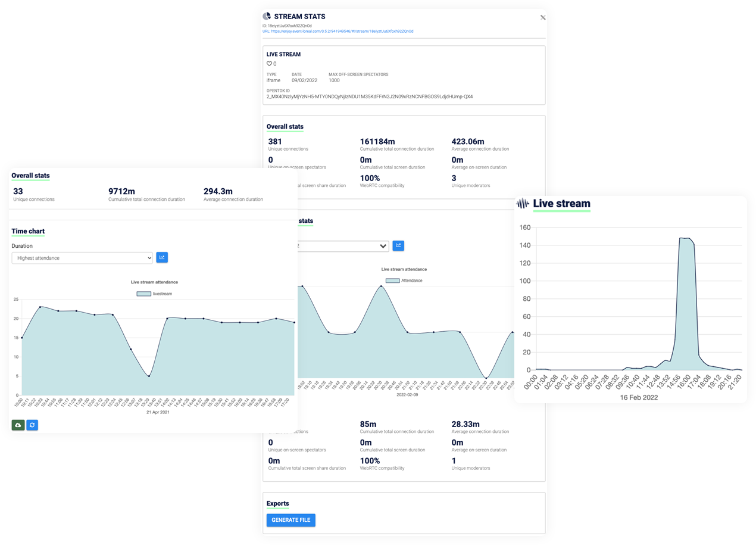Click the pie chart icon beside Stream Stats
756x545 pixels.
tap(267, 16)
